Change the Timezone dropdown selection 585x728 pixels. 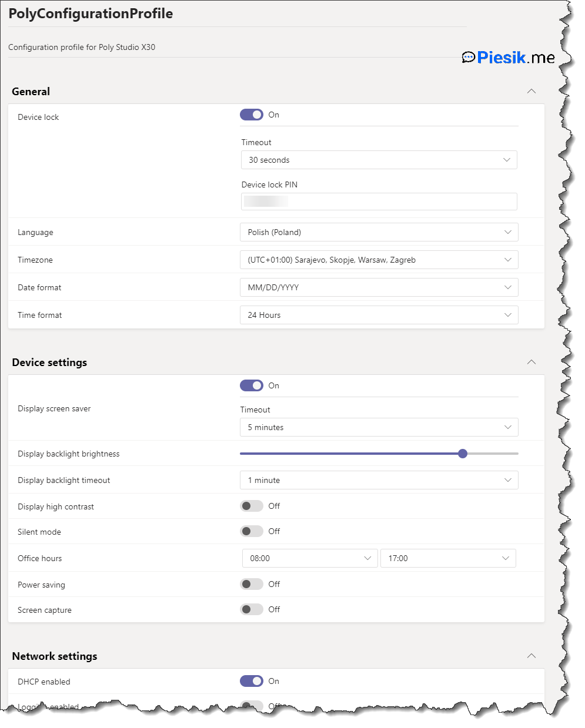[x=379, y=260]
